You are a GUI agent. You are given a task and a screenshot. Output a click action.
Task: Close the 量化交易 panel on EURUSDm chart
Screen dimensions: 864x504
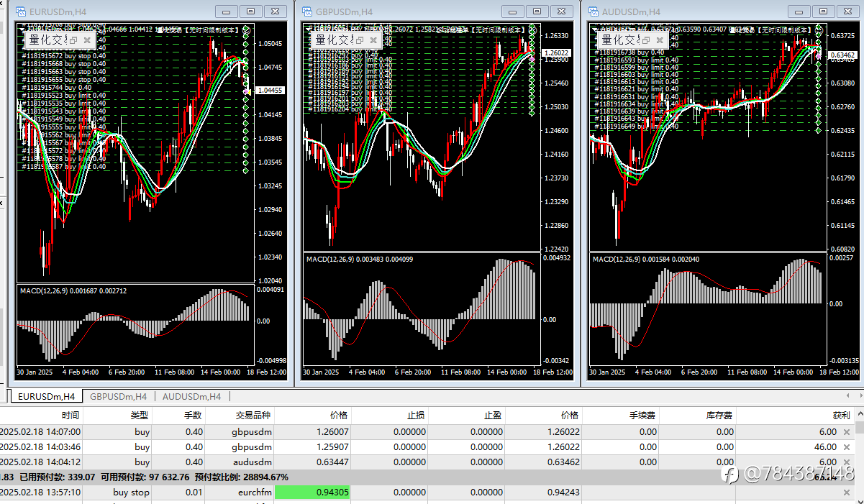pos(87,40)
